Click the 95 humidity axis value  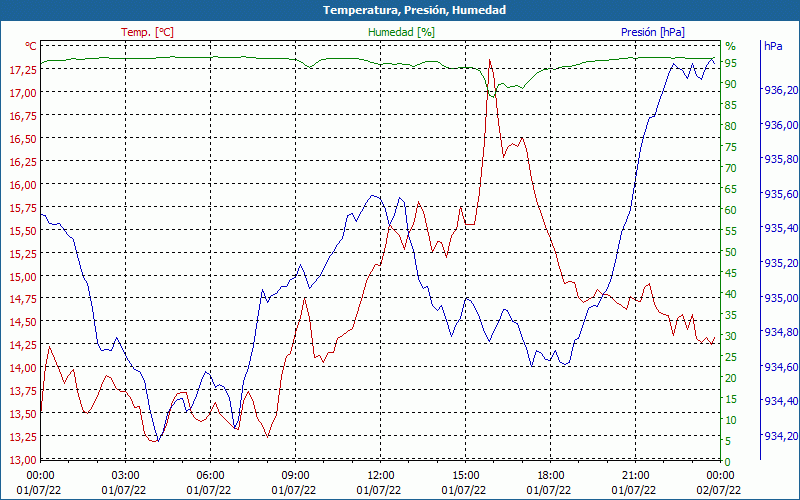coord(731,63)
